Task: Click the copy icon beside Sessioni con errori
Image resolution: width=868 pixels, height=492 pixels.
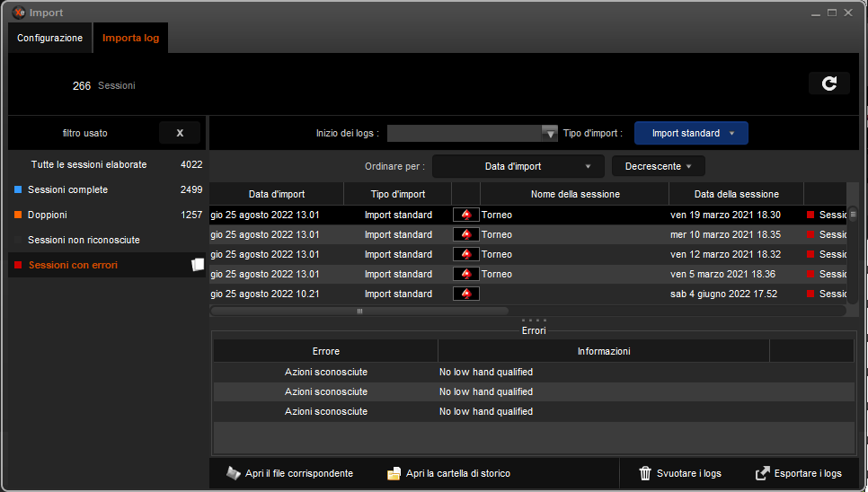Action: pos(198,265)
